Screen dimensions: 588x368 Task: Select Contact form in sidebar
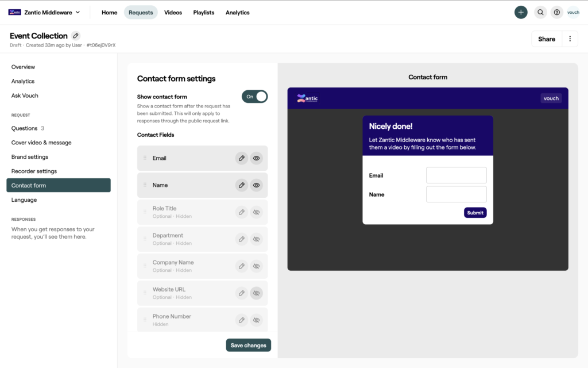click(x=59, y=185)
